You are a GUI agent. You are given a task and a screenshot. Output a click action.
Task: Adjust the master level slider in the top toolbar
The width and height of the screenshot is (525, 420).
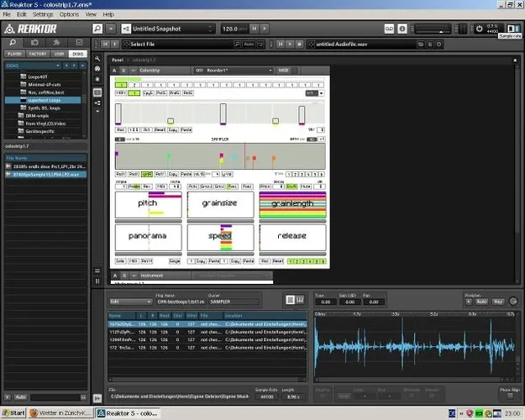[x=433, y=29]
